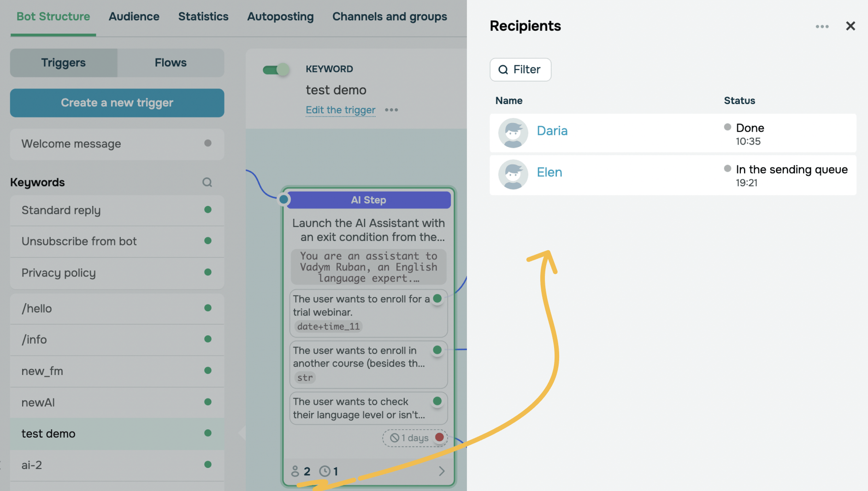Open the Statistics tab

(x=203, y=17)
